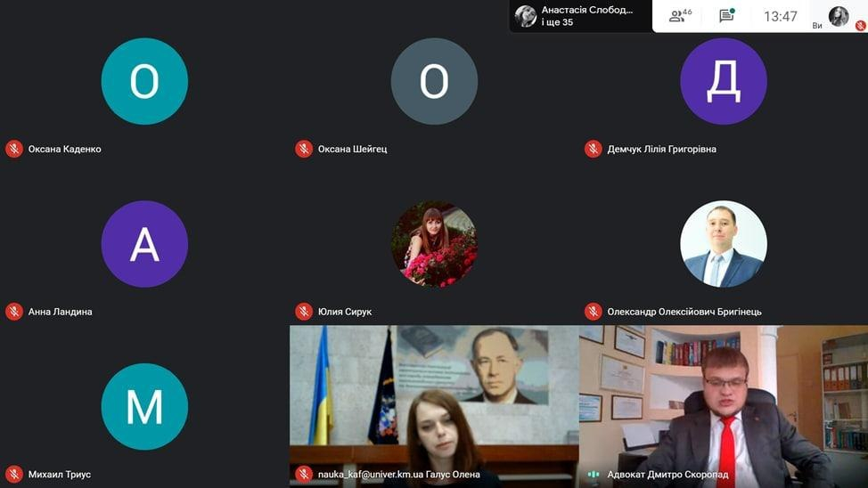
Task: Select Олександр Бригінець's profile photo
Action: coord(723,244)
